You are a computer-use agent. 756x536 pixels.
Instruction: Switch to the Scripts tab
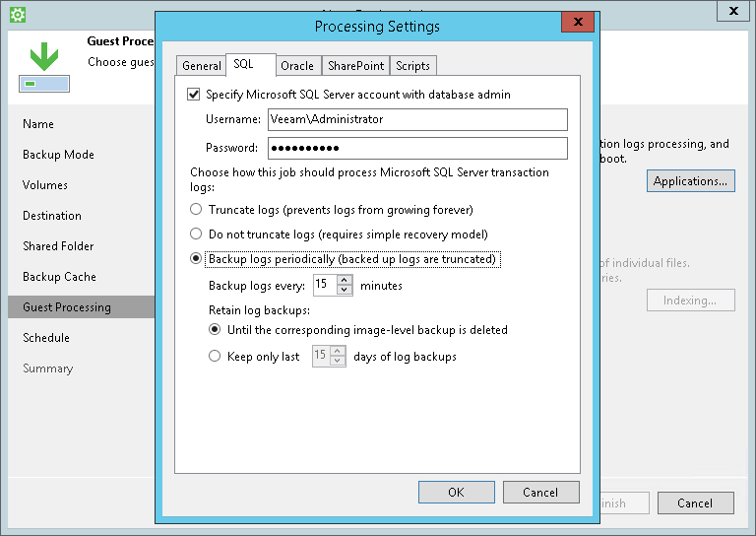[x=412, y=66]
